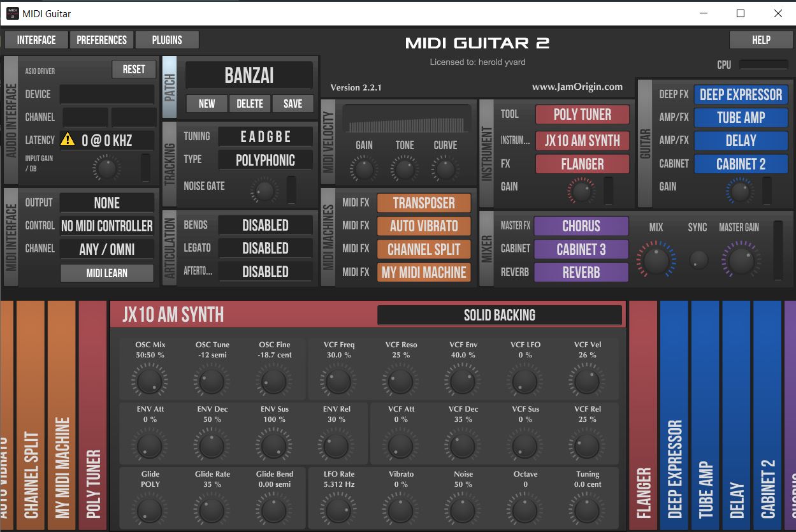Click the HELP button

coord(761,40)
